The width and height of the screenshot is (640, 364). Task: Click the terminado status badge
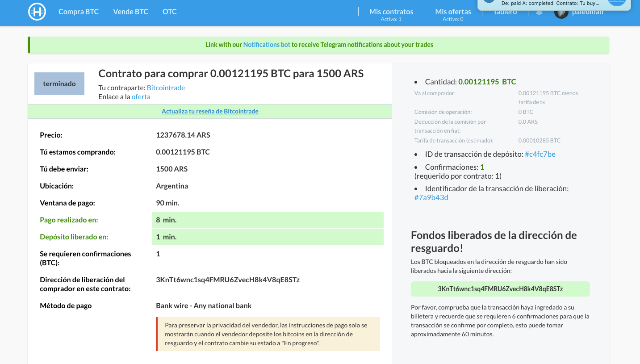[59, 84]
